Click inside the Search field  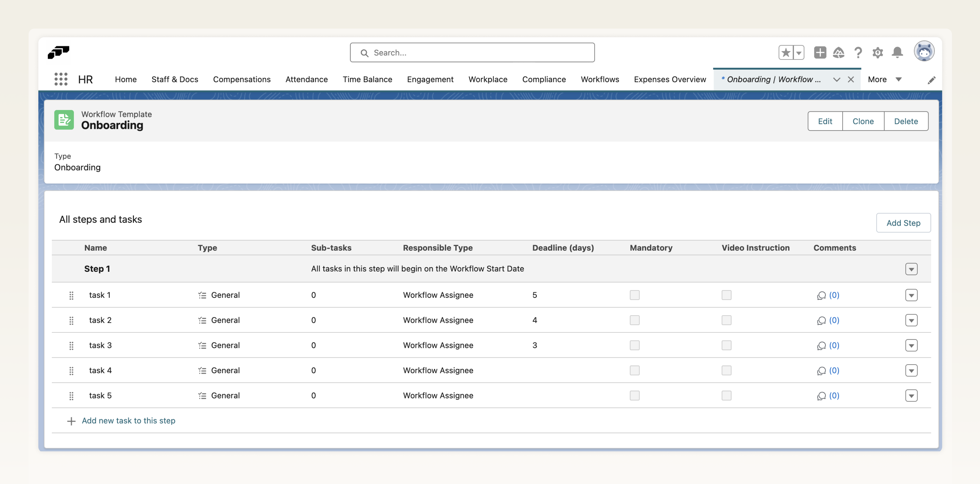click(x=472, y=52)
